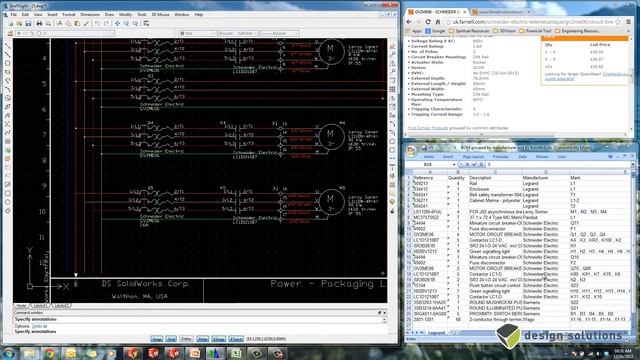This screenshot has width=640, height=360.
Task: Open the Dimension menu in DraftSight
Action: click(x=90, y=15)
